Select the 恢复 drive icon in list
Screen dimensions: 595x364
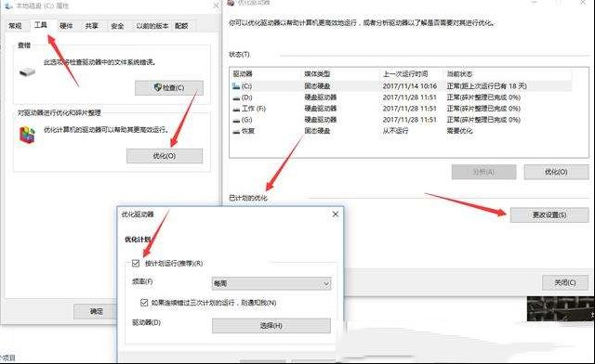pos(236,131)
